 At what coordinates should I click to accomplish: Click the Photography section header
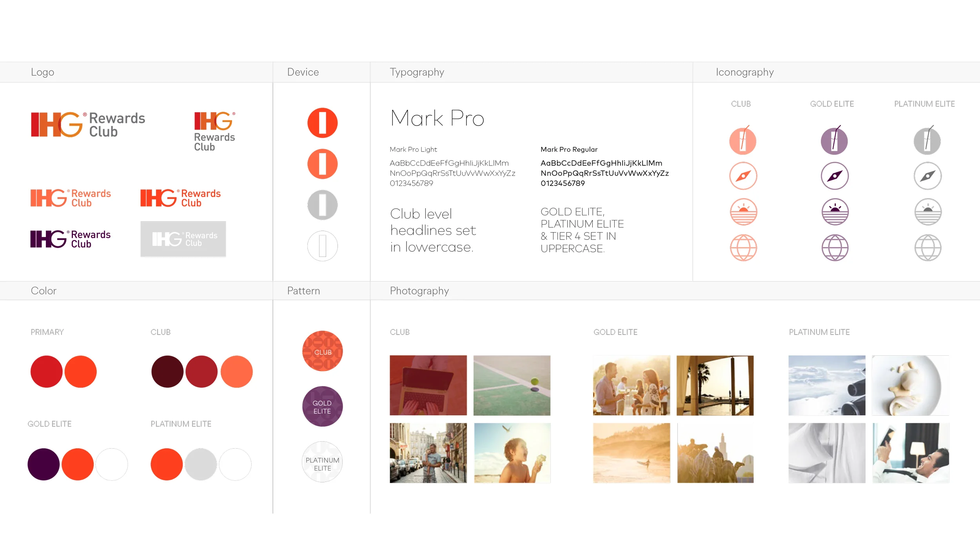click(x=419, y=291)
